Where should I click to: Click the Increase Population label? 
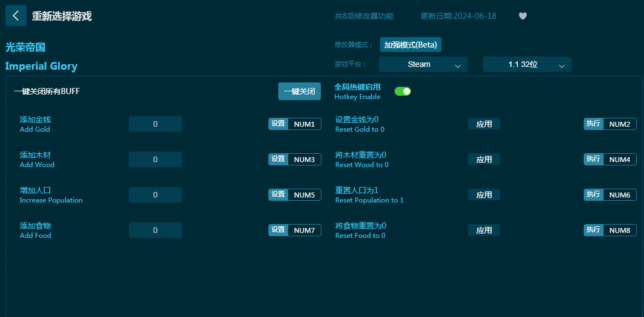click(x=51, y=200)
